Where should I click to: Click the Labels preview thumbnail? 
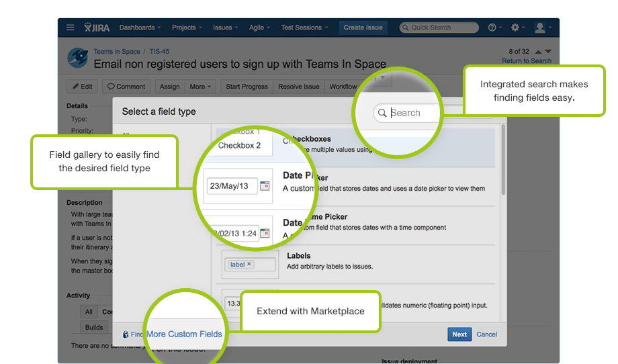[x=250, y=265]
